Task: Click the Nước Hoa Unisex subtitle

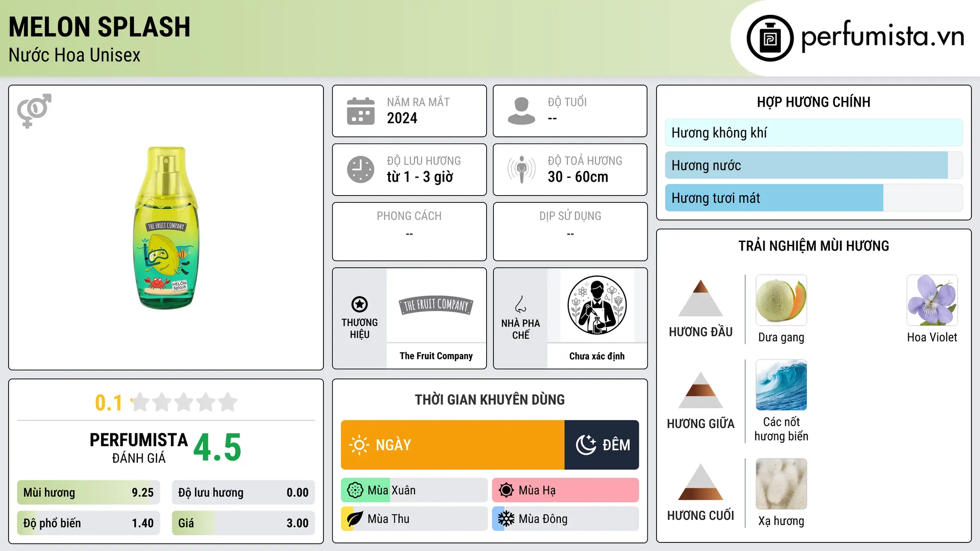Action: (x=74, y=55)
